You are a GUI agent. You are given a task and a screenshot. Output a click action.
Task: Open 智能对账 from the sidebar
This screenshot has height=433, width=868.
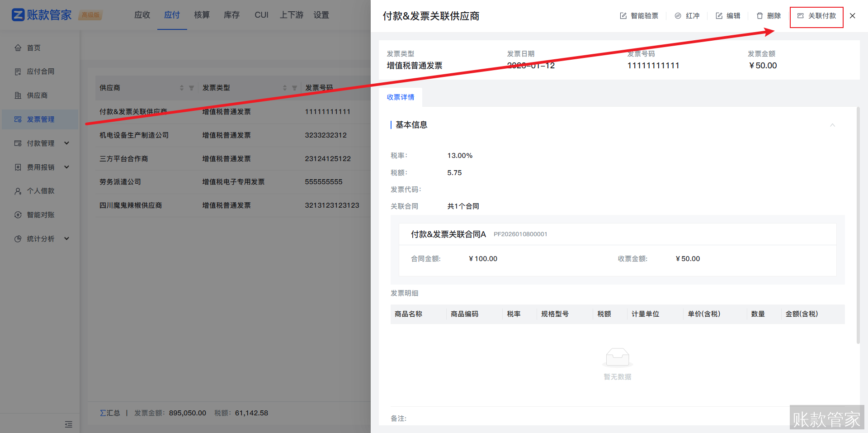(x=18, y=214)
